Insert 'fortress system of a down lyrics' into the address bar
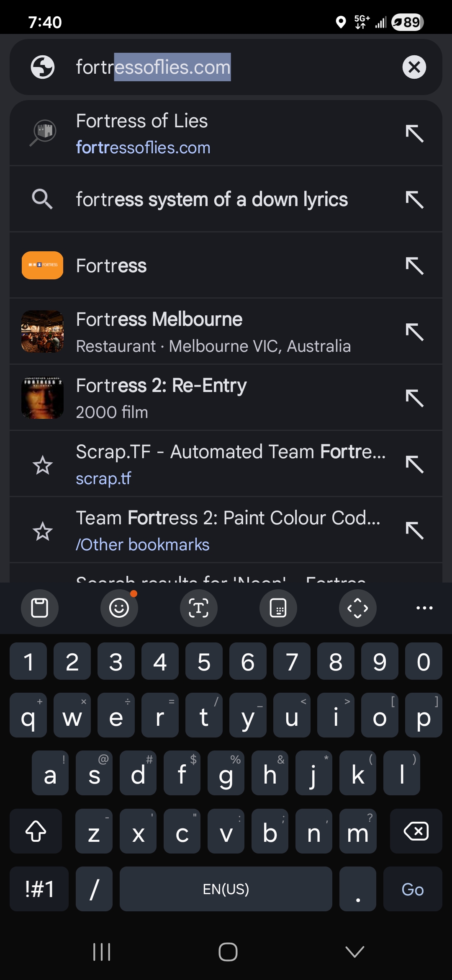 pos(414,199)
